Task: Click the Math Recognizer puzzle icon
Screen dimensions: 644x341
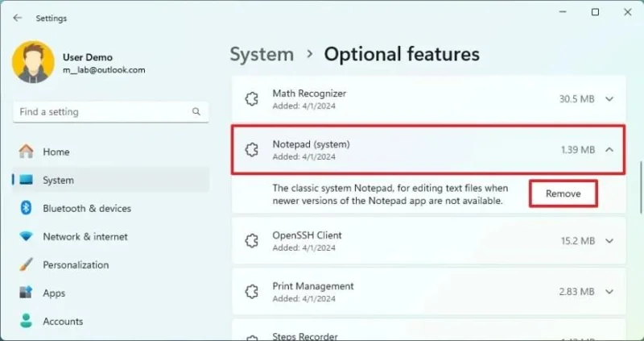Action: (x=251, y=99)
